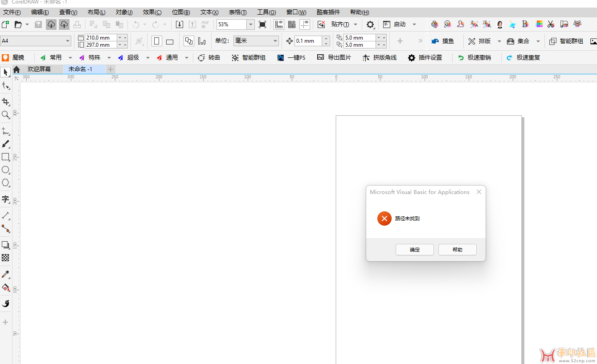Open the 效果 menu
The height and width of the screenshot is (364, 597).
click(152, 12)
